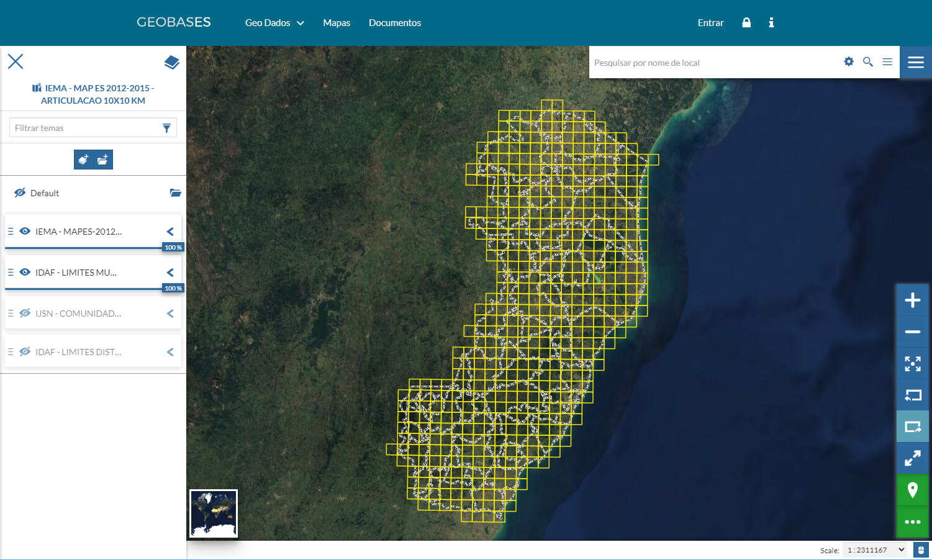Hide the IEMA - MAPES-2012 layer
This screenshot has width=932, height=560.
pos(25,231)
